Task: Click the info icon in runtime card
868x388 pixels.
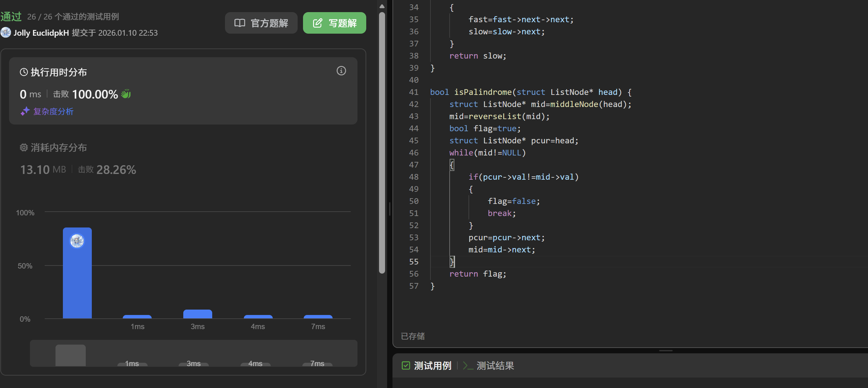Action: pyautogui.click(x=341, y=71)
